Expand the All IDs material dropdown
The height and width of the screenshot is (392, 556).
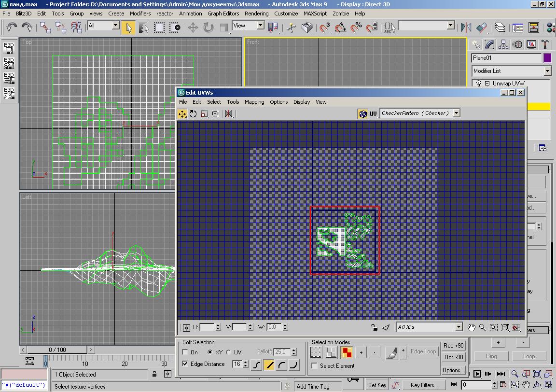[x=459, y=327]
